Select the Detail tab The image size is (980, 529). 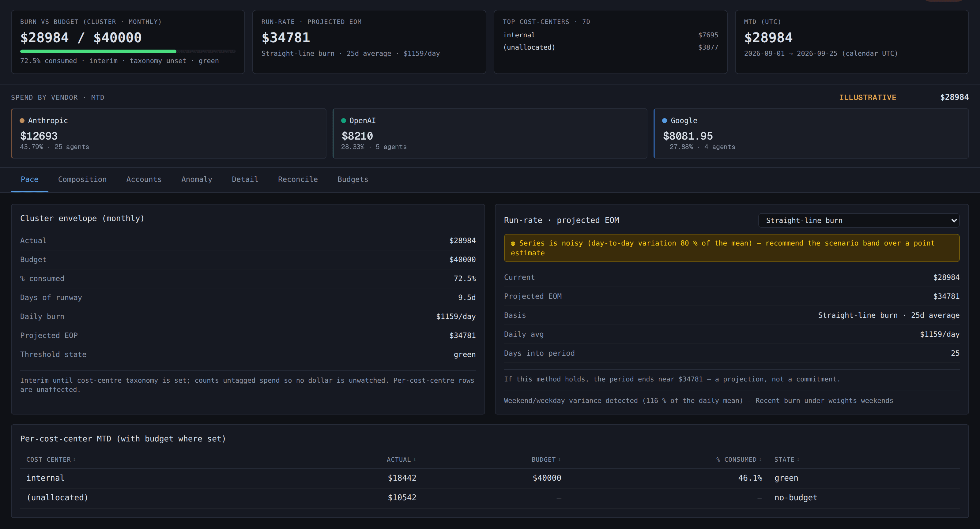pos(245,179)
